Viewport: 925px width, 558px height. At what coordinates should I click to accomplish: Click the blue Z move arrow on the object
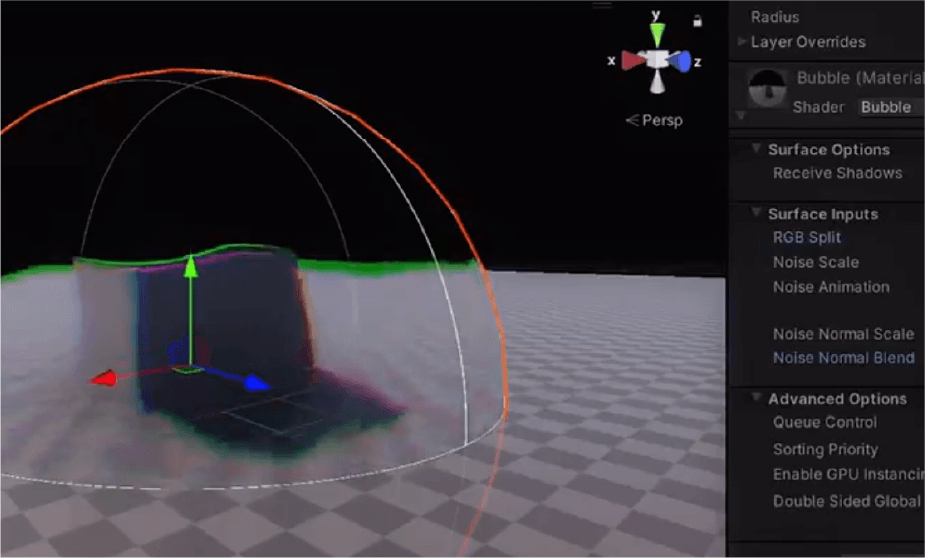[257, 382]
